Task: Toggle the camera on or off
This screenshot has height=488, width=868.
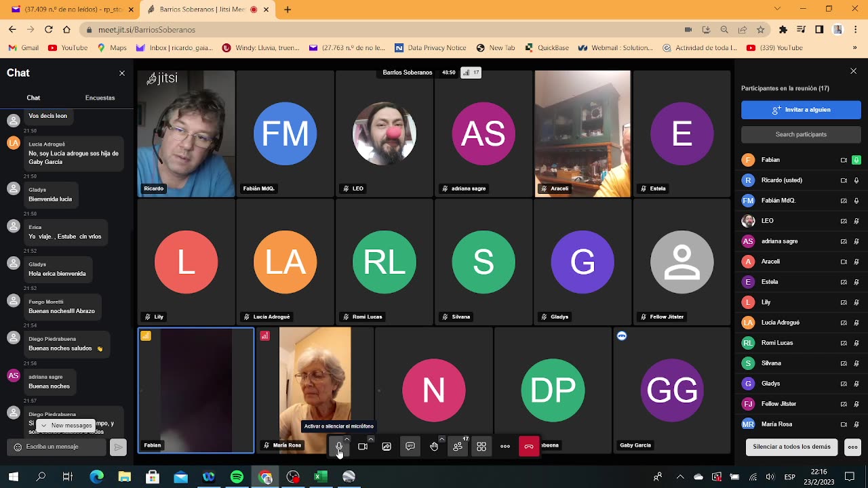Action: click(363, 447)
